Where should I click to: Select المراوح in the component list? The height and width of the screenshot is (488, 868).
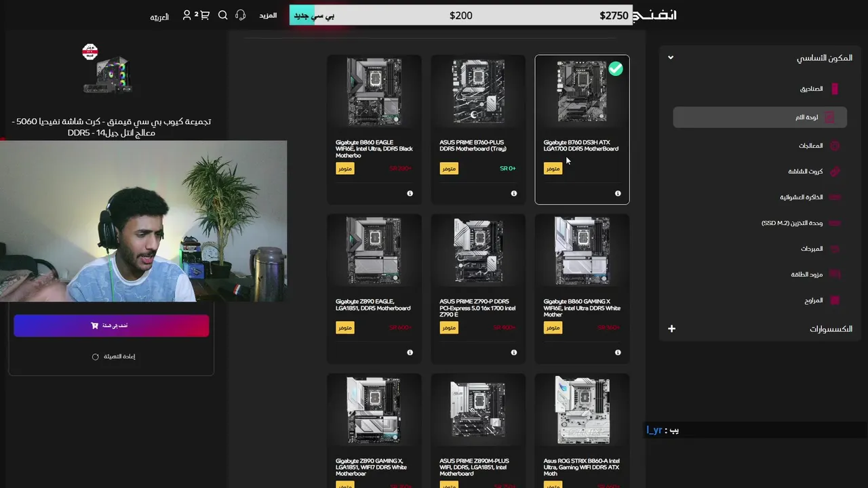pos(814,300)
